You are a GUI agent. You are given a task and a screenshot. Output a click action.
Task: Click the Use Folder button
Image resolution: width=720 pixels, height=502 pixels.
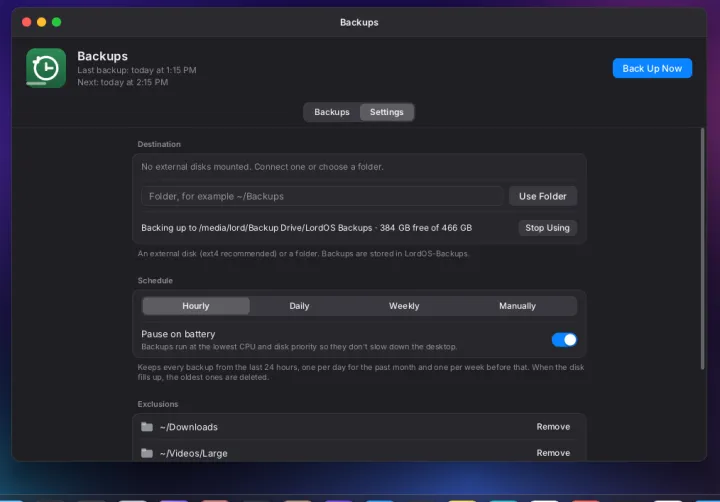click(543, 196)
